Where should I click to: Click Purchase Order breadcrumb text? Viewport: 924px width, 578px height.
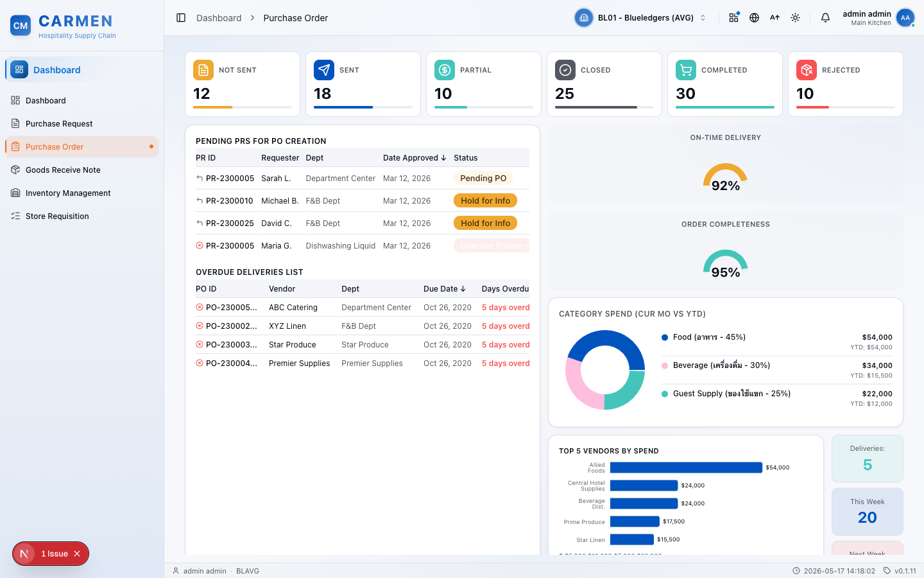click(x=296, y=18)
